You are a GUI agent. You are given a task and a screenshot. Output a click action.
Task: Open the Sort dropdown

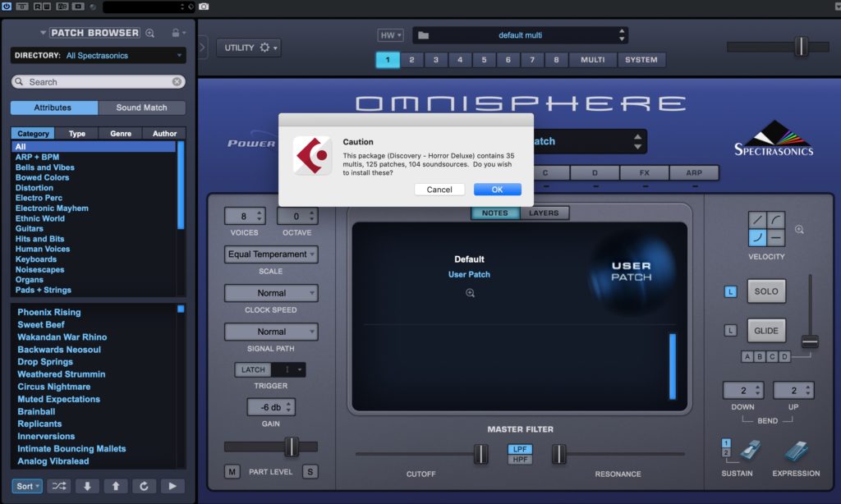pyautogui.click(x=27, y=486)
